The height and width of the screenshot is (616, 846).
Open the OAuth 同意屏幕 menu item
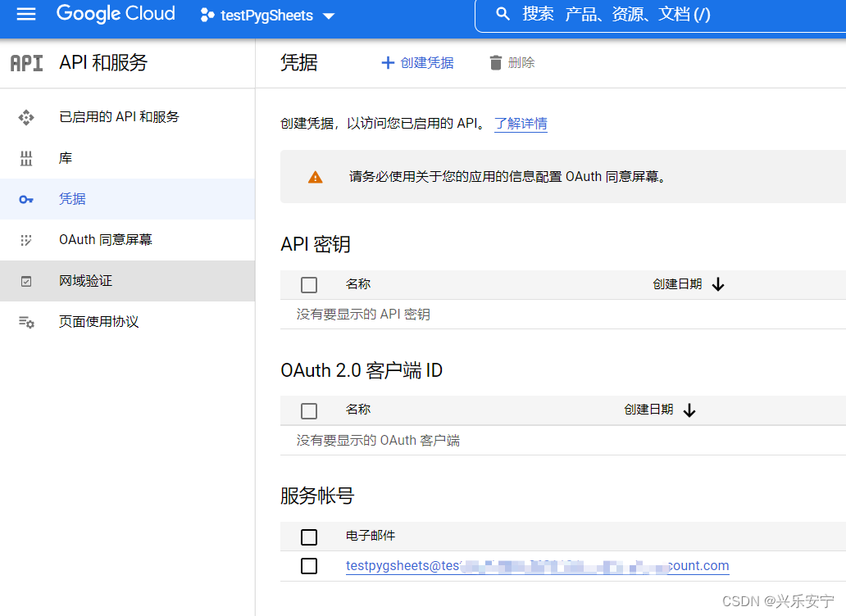click(127, 240)
